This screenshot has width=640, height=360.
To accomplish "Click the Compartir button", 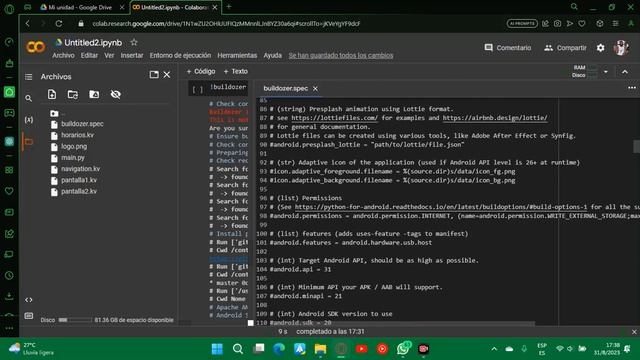I will pos(565,48).
